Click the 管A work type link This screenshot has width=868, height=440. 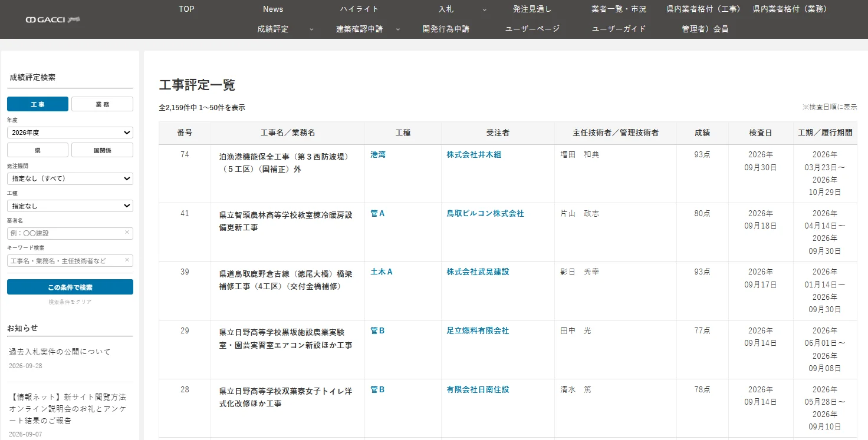[377, 213]
